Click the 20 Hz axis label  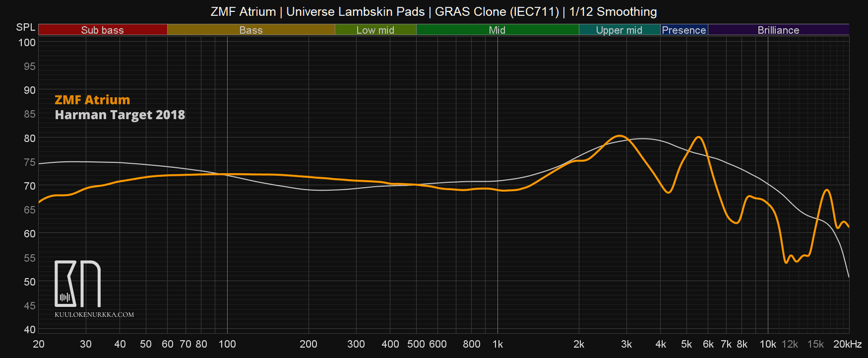[x=39, y=344]
